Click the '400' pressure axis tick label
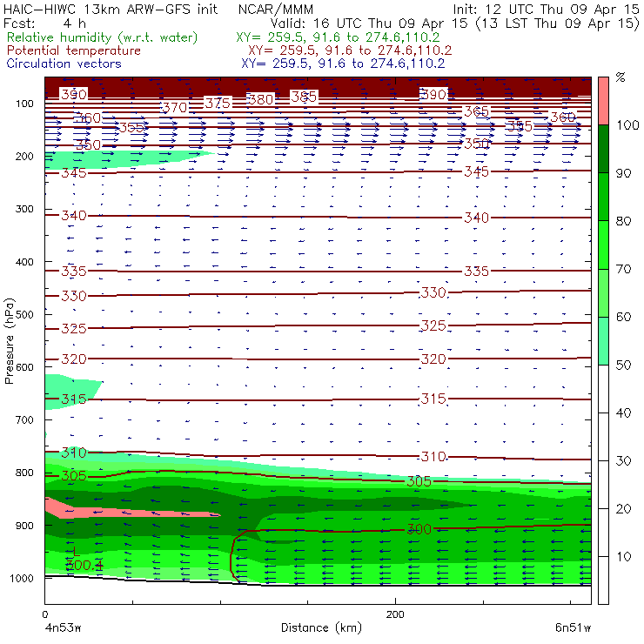 pyautogui.click(x=24, y=262)
